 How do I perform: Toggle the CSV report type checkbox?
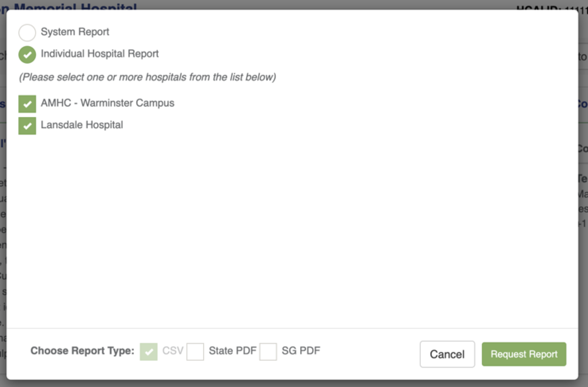(x=149, y=352)
